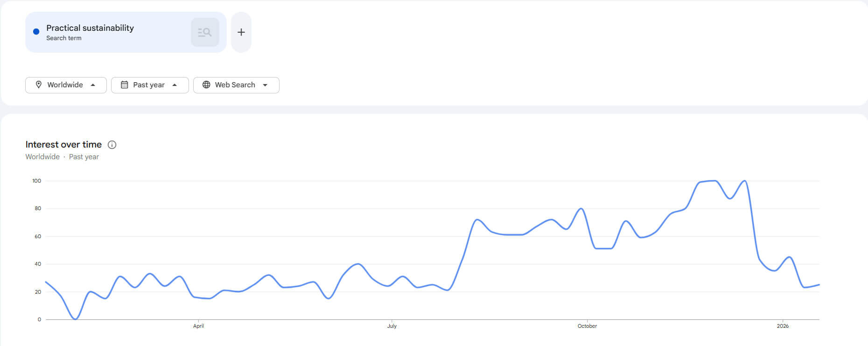Edit the Practical sustainability search term

(x=90, y=28)
